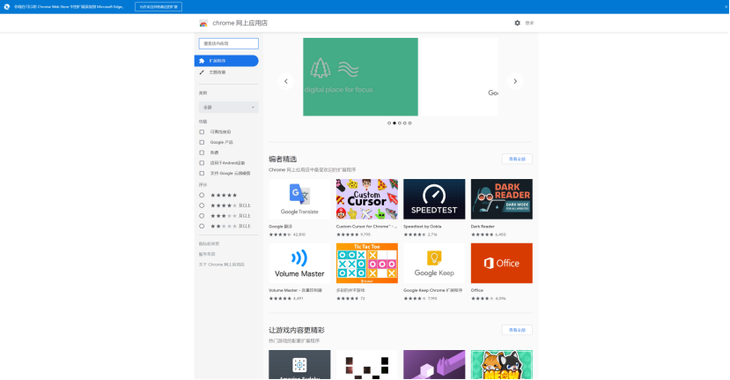Open the Speedtest by Ookla tile
Image resolution: width=730 pixels, height=380 pixels.
click(x=434, y=199)
